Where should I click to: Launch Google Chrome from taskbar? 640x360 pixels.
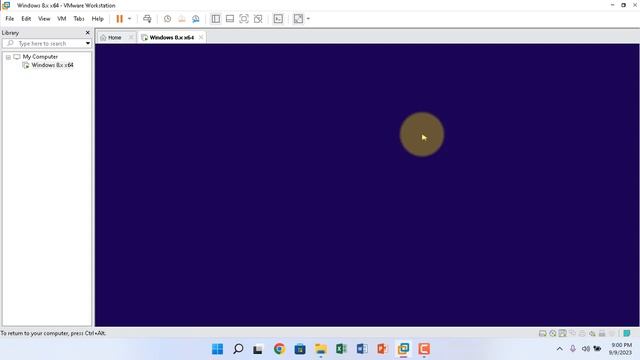tap(279, 349)
